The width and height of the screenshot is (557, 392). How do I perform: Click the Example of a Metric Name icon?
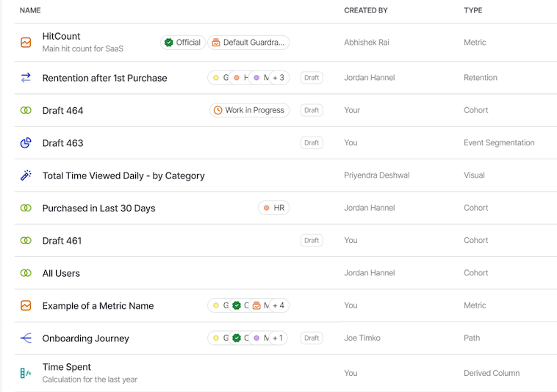(x=26, y=305)
